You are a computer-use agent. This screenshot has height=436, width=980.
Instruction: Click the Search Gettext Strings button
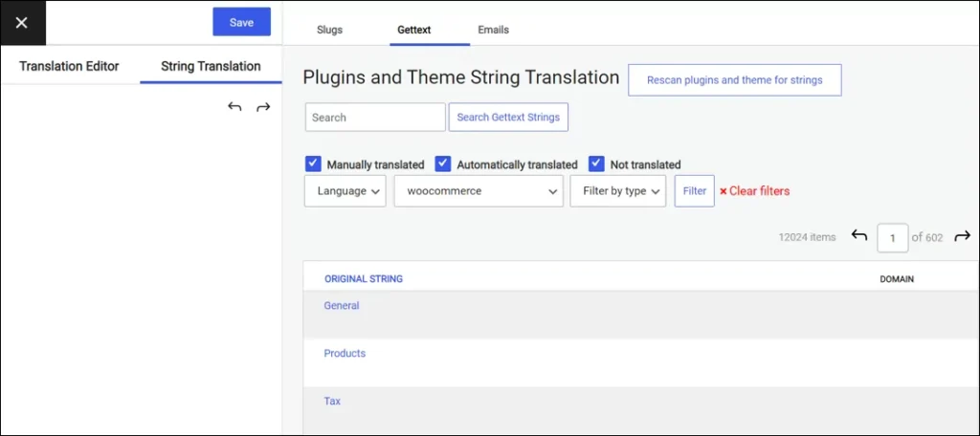[x=508, y=117]
